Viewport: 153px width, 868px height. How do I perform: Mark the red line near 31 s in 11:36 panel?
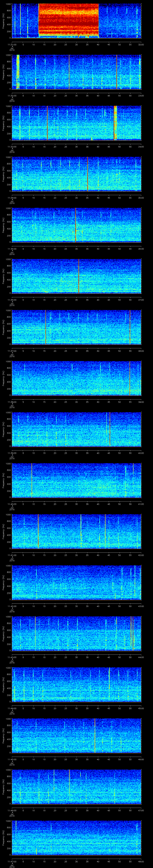coord(79,276)
